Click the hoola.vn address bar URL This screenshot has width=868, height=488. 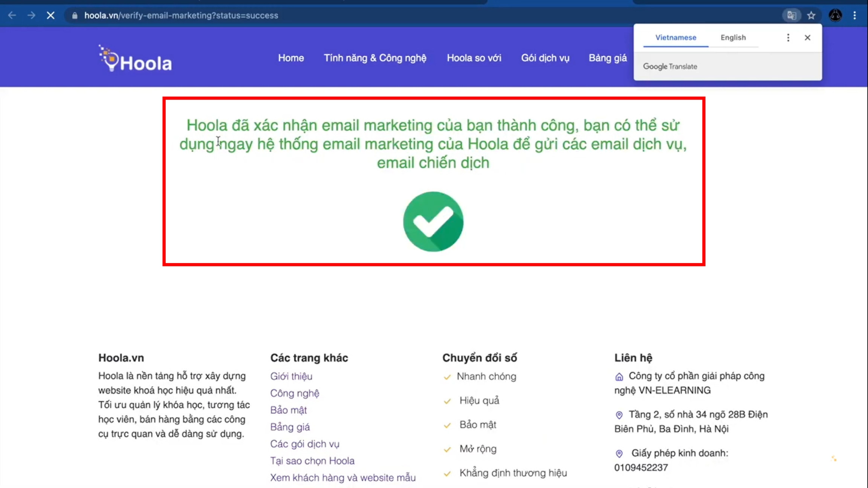click(x=181, y=15)
